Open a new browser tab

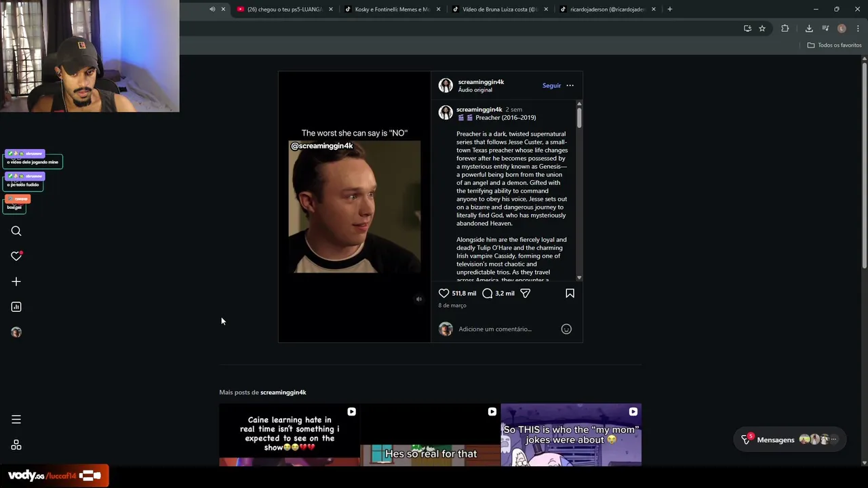tap(670, 9)
